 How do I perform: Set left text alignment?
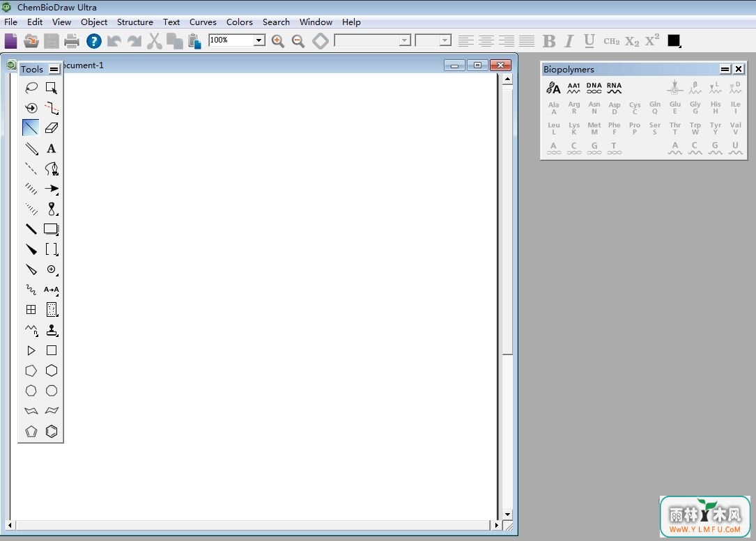click(465, 41)
